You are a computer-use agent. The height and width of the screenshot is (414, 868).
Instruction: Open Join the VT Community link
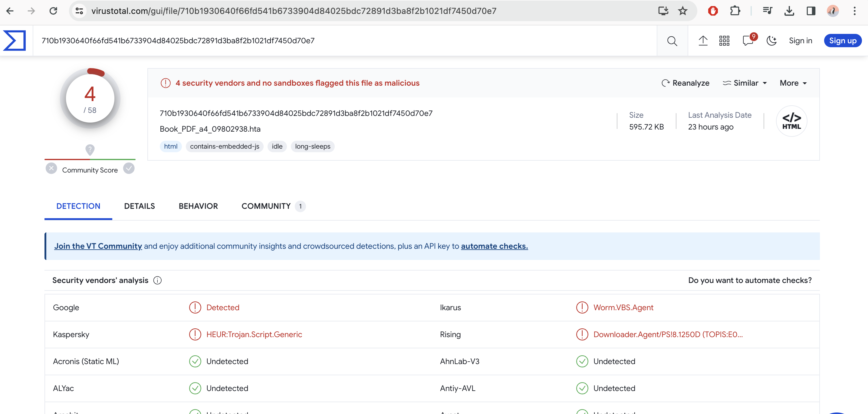click(98, 246)
